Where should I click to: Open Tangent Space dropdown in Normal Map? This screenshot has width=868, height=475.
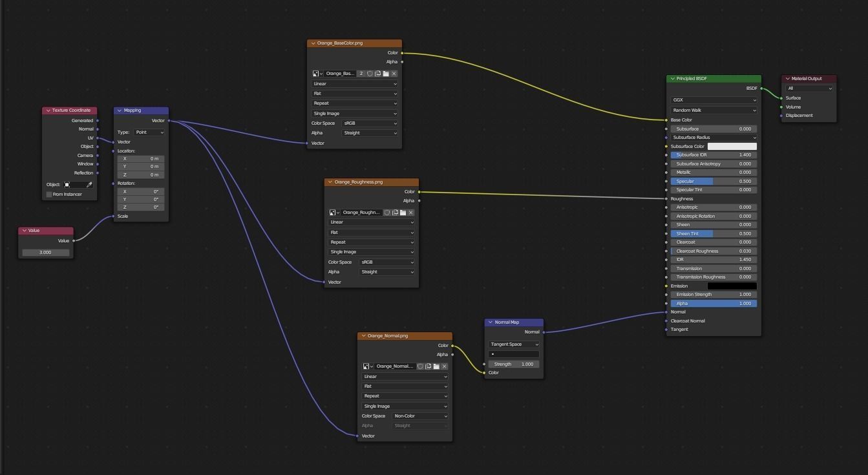(514, 344)
